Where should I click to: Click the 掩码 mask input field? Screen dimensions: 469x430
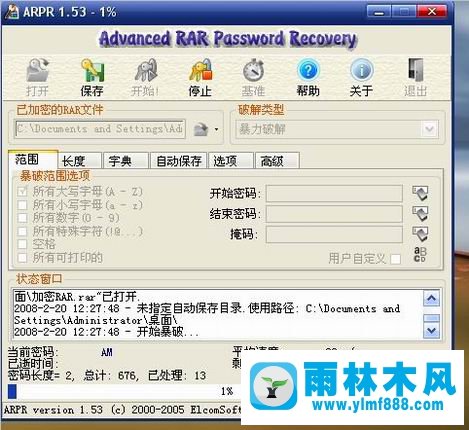pos(334,234)
